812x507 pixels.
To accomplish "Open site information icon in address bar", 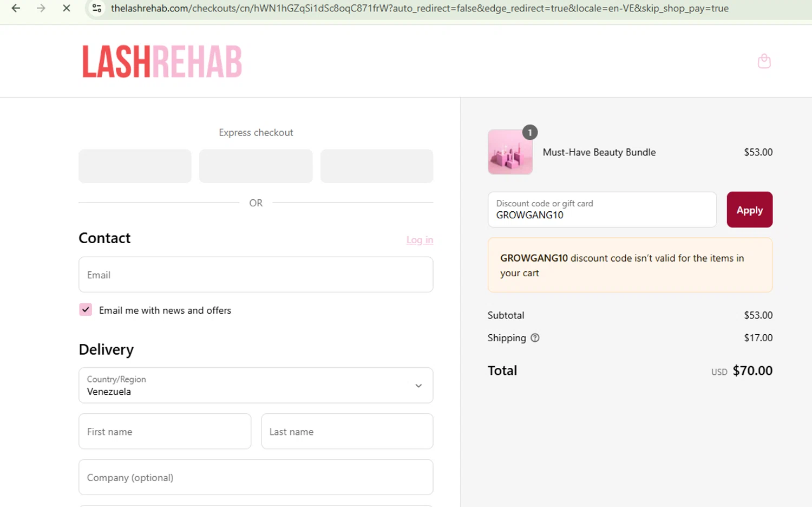I will (x=97, y=8).
